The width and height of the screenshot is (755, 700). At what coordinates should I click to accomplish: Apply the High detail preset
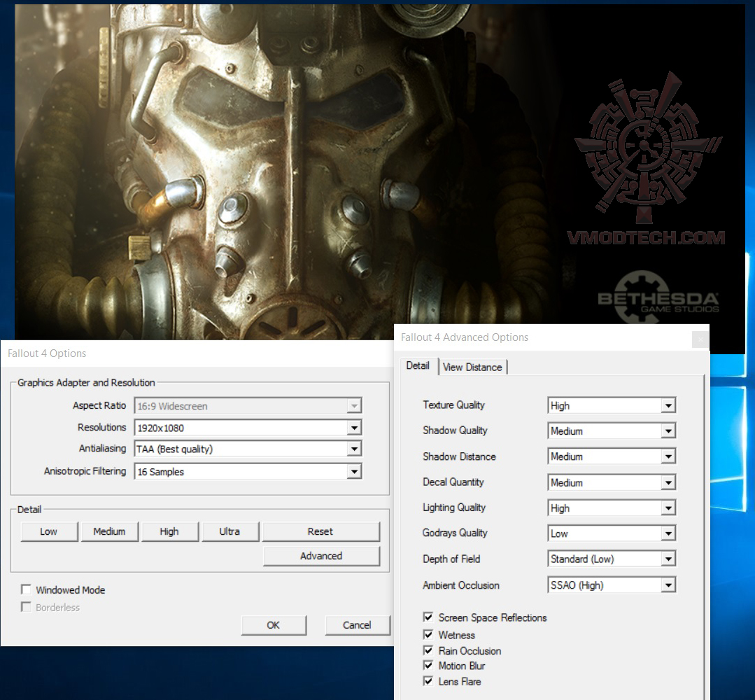point(169,531)
